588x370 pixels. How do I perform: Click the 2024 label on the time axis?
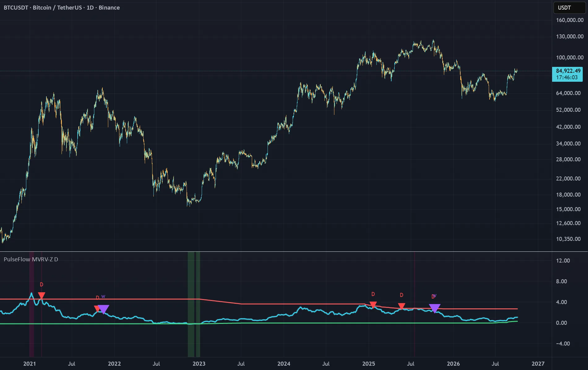coord(284,364)
